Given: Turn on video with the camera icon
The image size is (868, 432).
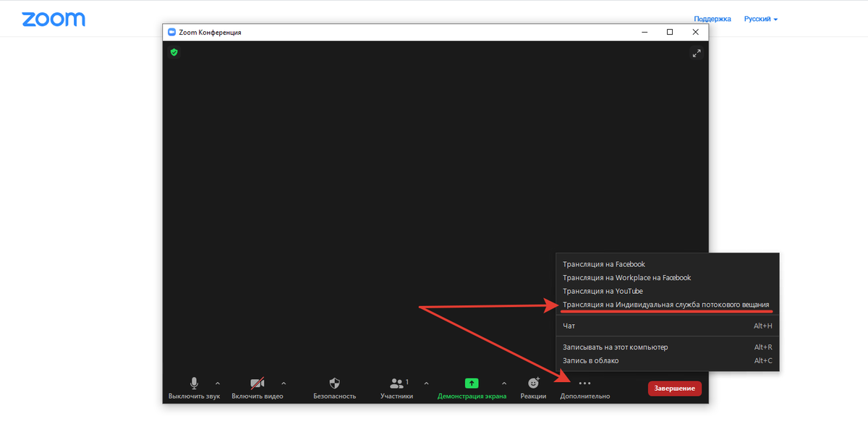Looking at the screenshot, I should pos(258,384).
